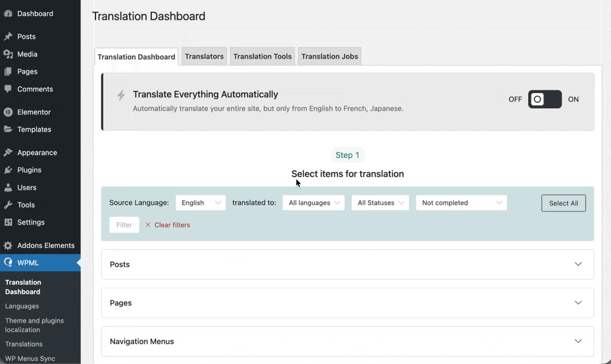Click the Filter button
Screen dimensions: 611x364
124,225
